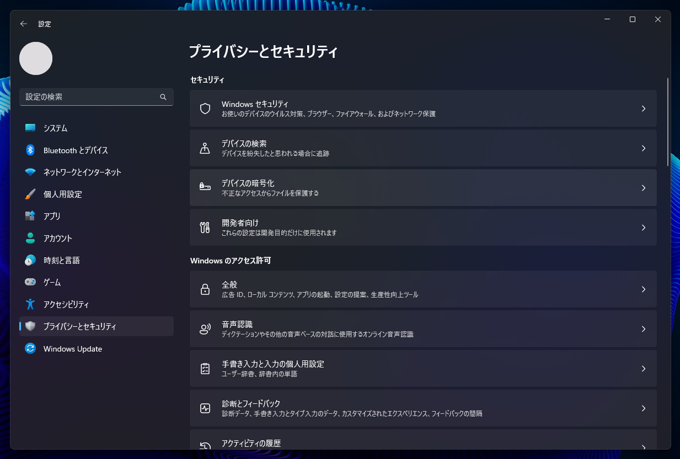This screenshot has height=459, width=680.
Task: Expand 手書き入力と入力の個人用設定 row chevron
Action: point(644,369)
